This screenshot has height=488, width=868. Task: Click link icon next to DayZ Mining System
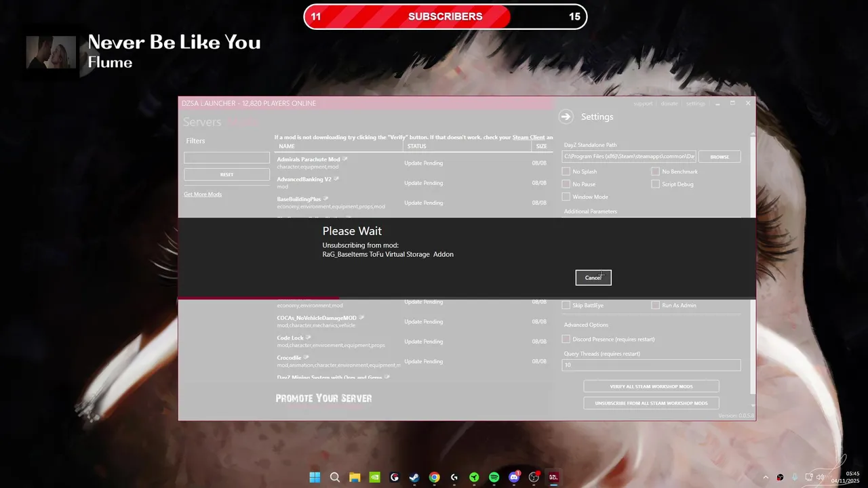click(387, 377)
